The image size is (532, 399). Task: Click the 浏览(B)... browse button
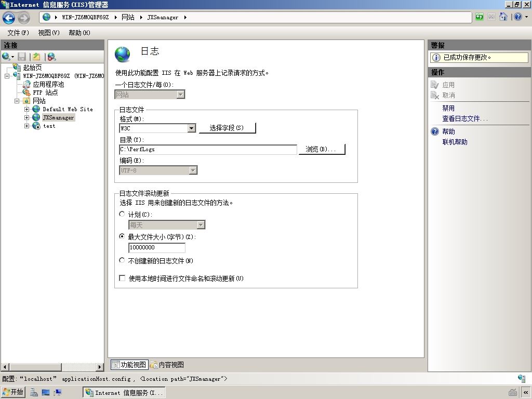(x=322, y=149)
